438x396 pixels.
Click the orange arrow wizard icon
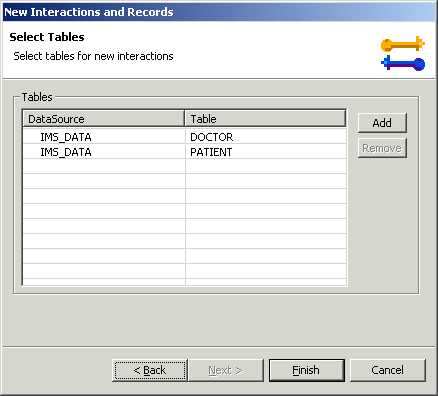(x=403, y=44)
